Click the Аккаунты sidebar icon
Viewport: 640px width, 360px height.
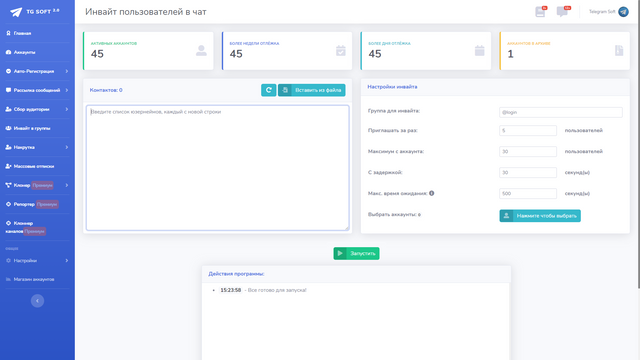pos(8,52)
